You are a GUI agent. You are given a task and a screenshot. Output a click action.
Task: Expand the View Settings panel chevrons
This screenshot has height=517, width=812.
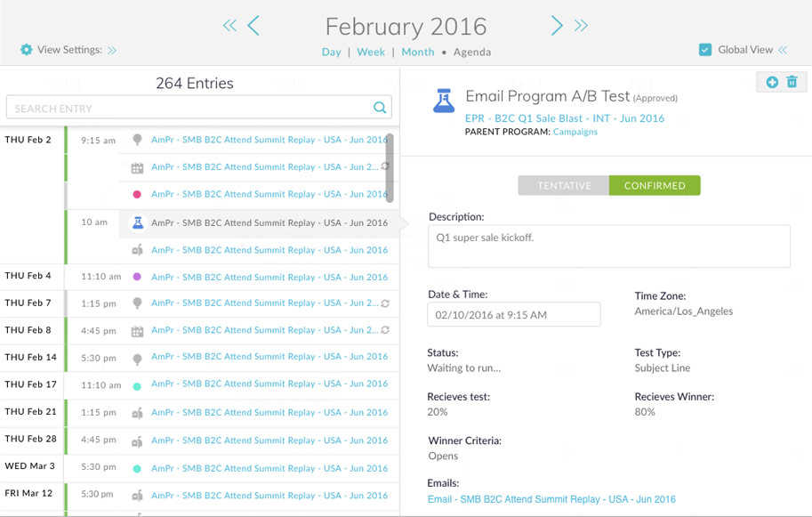click(x=112, y=51)
